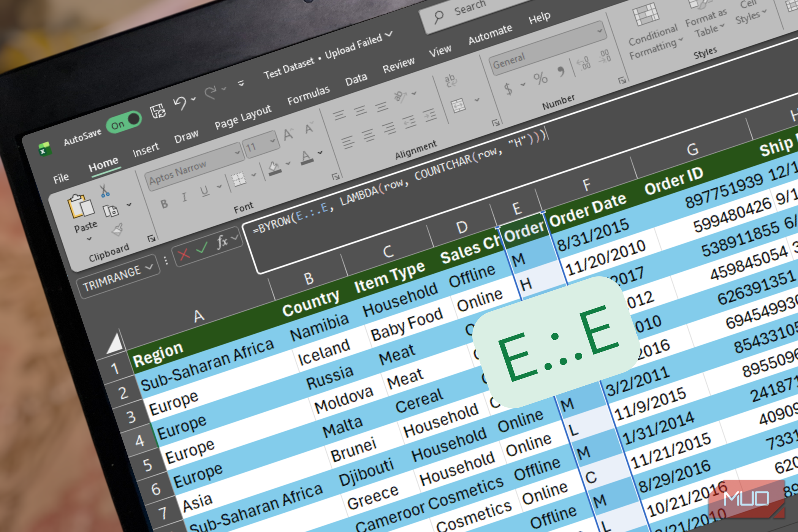Click the Increase Font Size icon

(289, 134)
